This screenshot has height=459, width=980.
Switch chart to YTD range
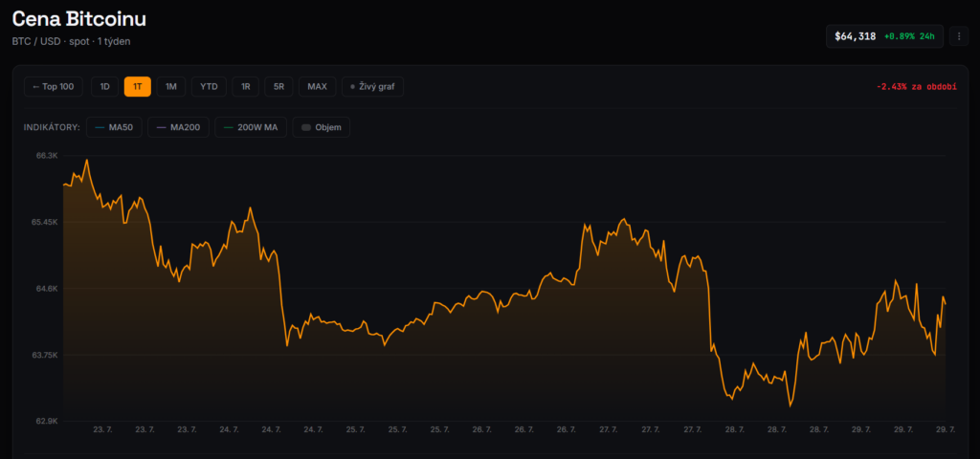click(x=209, y=87)
